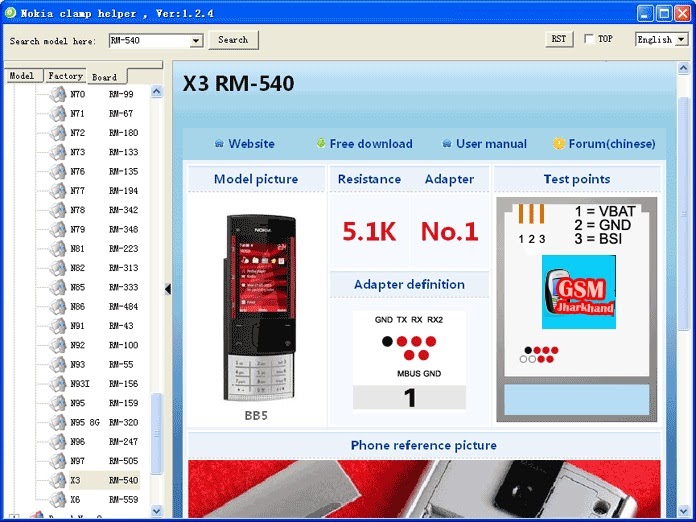Select the RM-133 row text
Image resolution: width=696 pixels, height=522 pixels.
pos(123,152)
